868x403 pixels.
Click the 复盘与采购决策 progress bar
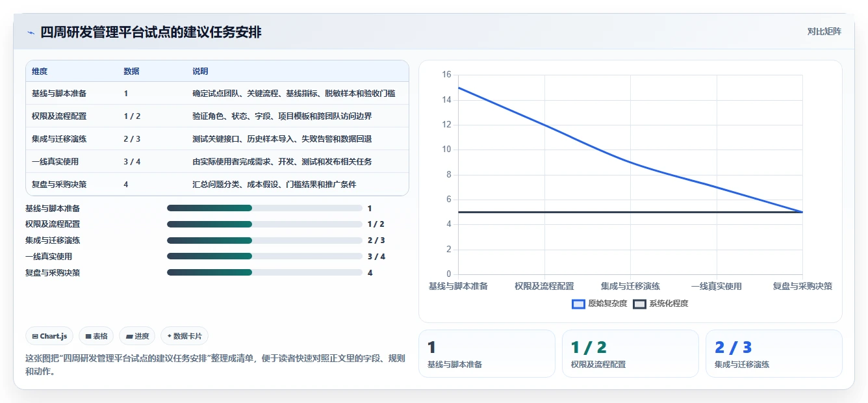(x=264, y=272)
